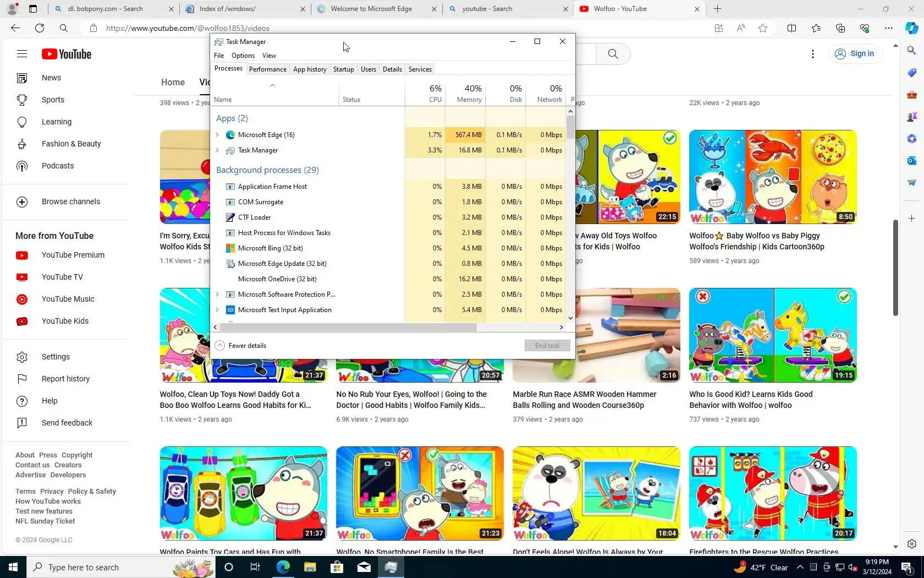Select the CTF Loader process row

tap(389, 217)
